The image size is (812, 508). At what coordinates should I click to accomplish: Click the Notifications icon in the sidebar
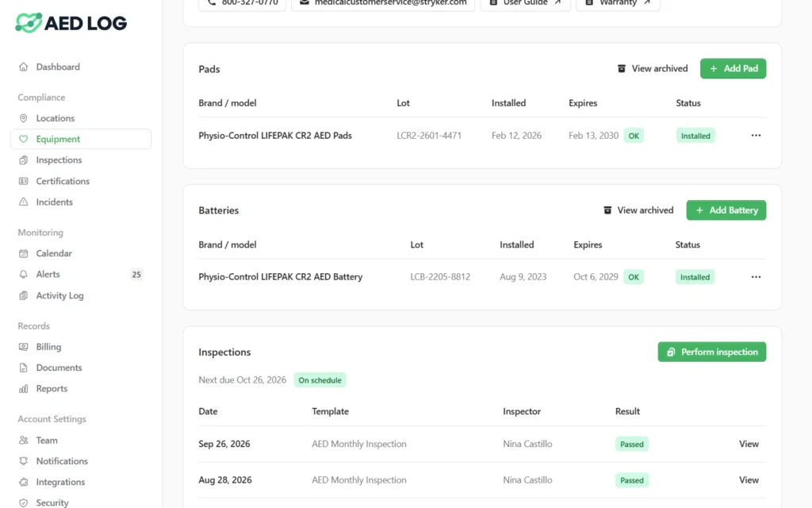click(23, 461)
